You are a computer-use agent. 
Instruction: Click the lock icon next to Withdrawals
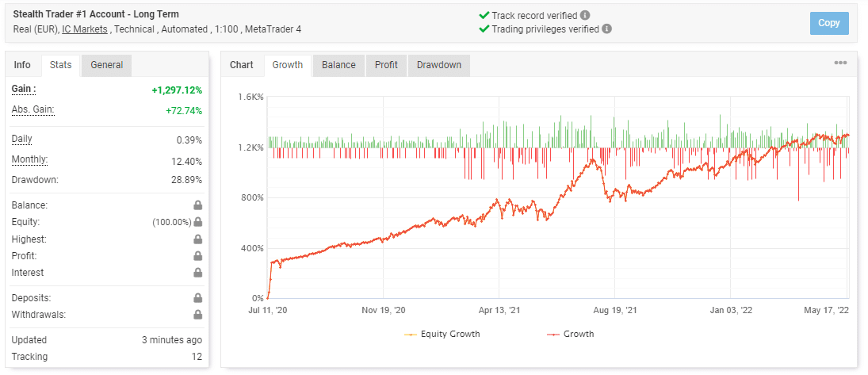pos(197,315)
